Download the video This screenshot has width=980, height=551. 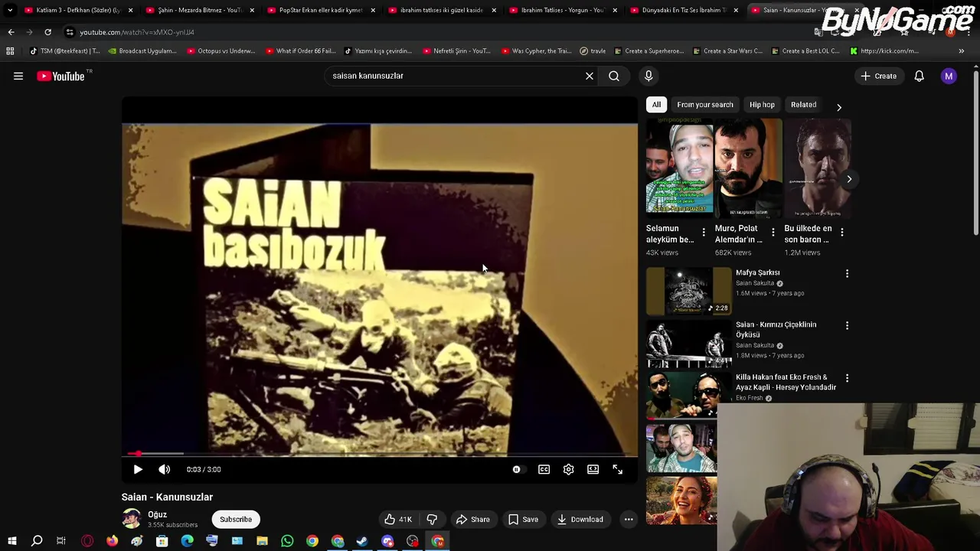(580, 520)
